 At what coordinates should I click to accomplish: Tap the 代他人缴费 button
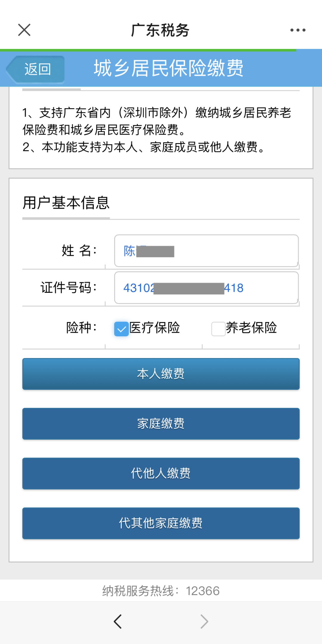pos(161,473)
